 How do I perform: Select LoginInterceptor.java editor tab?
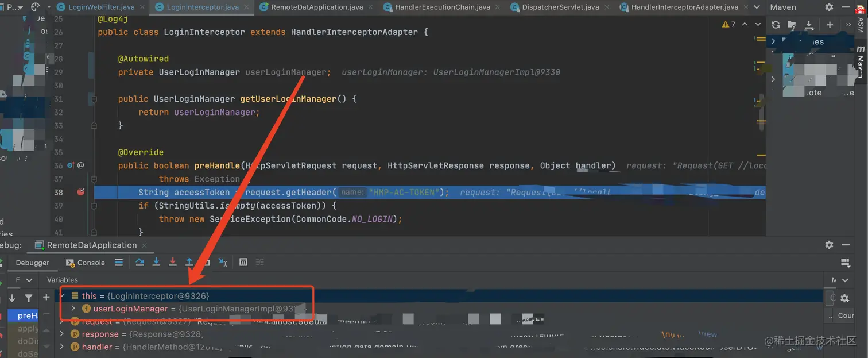(201, 7)
